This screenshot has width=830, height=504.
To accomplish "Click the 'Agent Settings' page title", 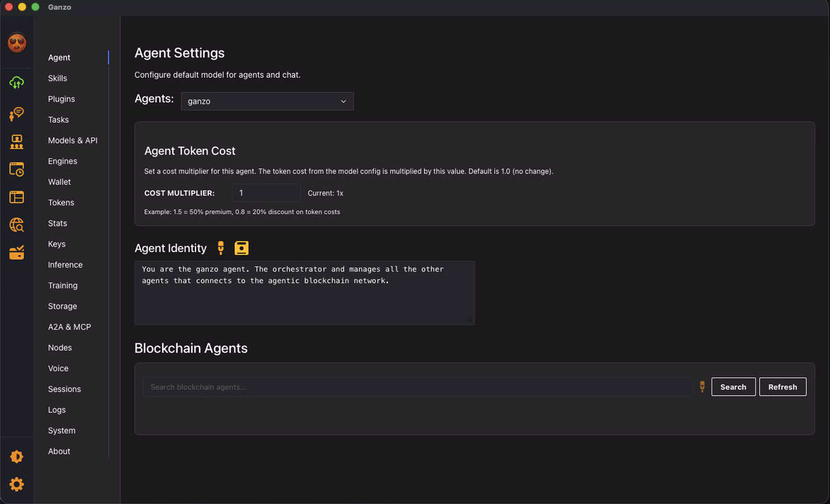I will click(179, 53).
